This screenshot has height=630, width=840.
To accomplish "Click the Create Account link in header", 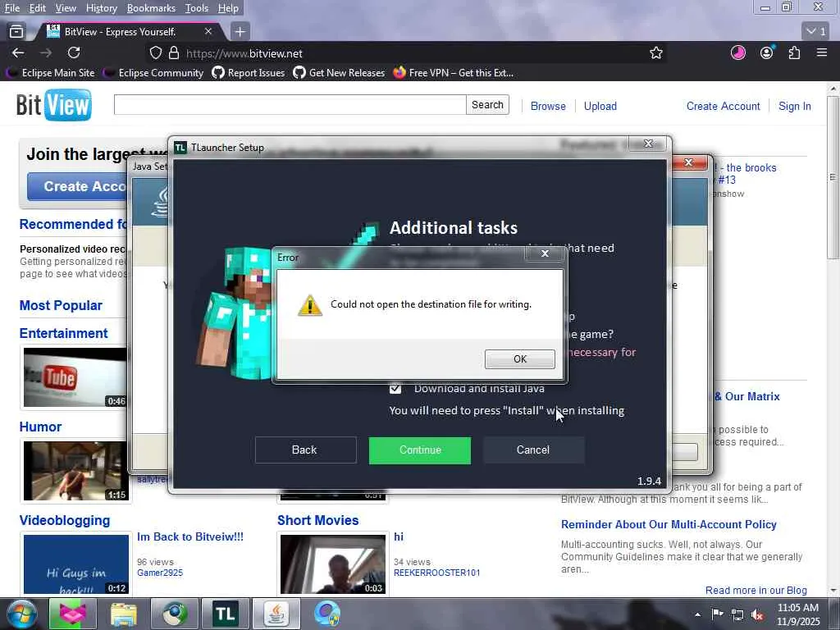I will click(x=724, y=106).
